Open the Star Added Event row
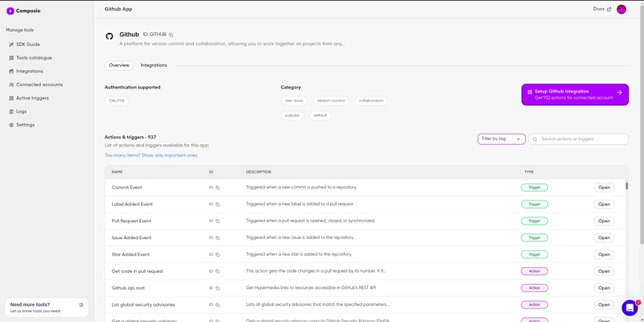This screenshot has width=644, height=322. [604, 254]
